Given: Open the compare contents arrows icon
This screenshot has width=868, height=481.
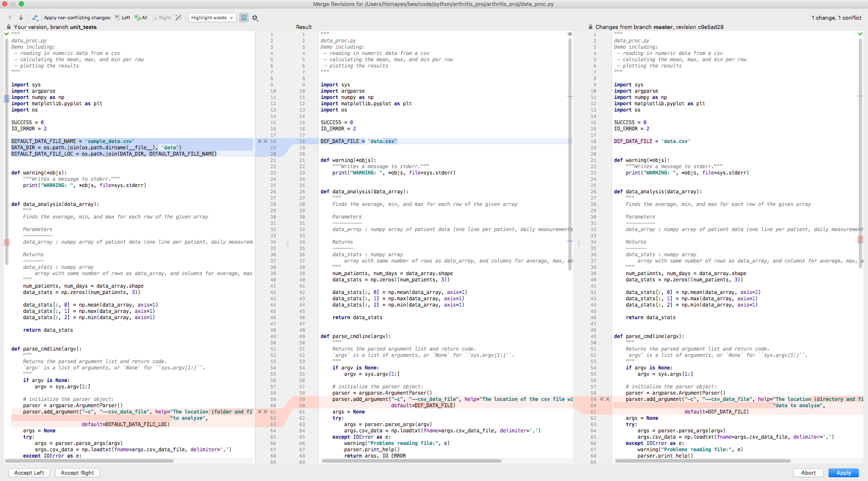Looking at the screenshot, I should pyautogui.click(x=35, y=18).
